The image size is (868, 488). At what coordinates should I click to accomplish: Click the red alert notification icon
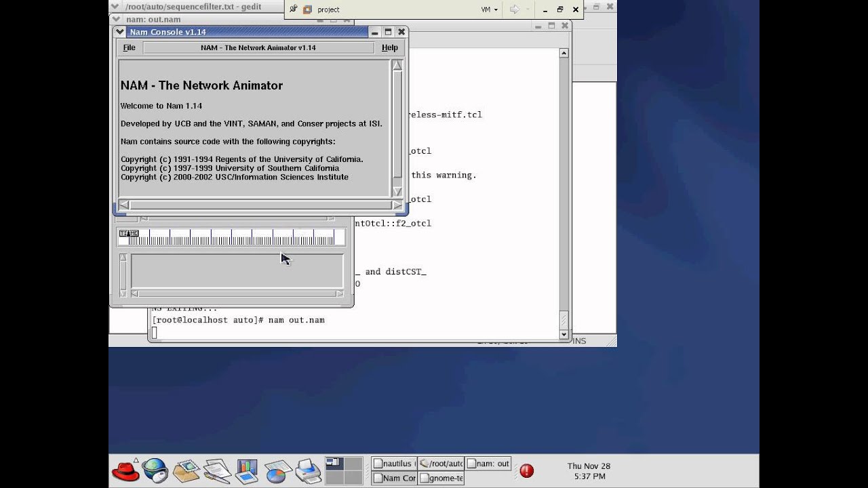point(527,470)
